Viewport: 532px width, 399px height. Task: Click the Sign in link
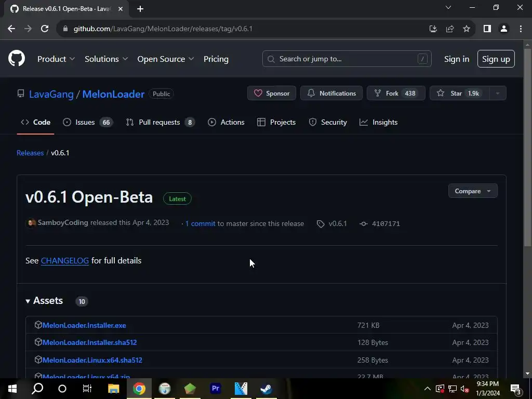point(457,59)
